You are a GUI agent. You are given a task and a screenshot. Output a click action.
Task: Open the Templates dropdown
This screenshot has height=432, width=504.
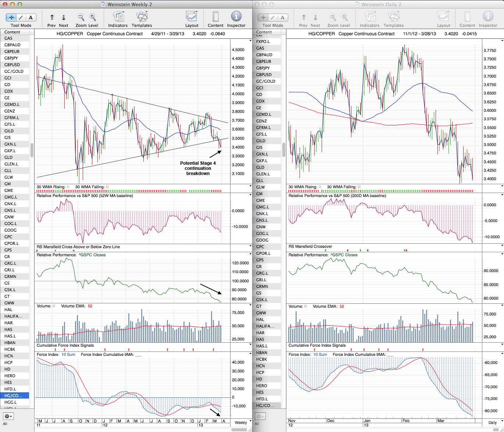[x=142, y=17]
